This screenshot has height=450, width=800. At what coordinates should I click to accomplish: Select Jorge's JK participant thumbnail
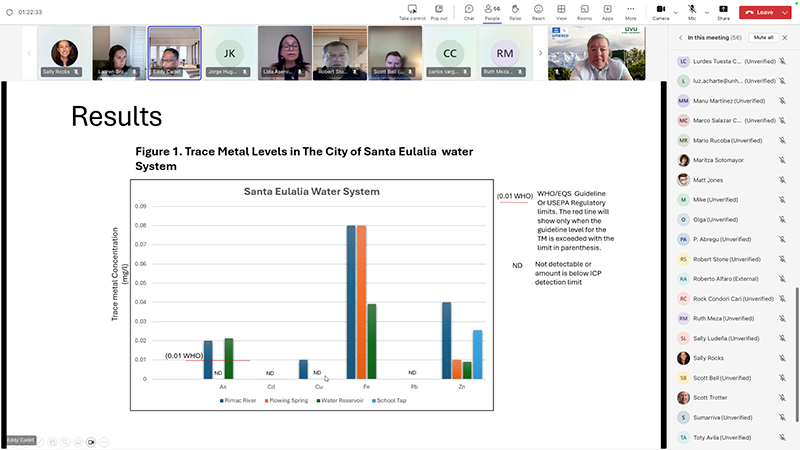coord(229,52)
